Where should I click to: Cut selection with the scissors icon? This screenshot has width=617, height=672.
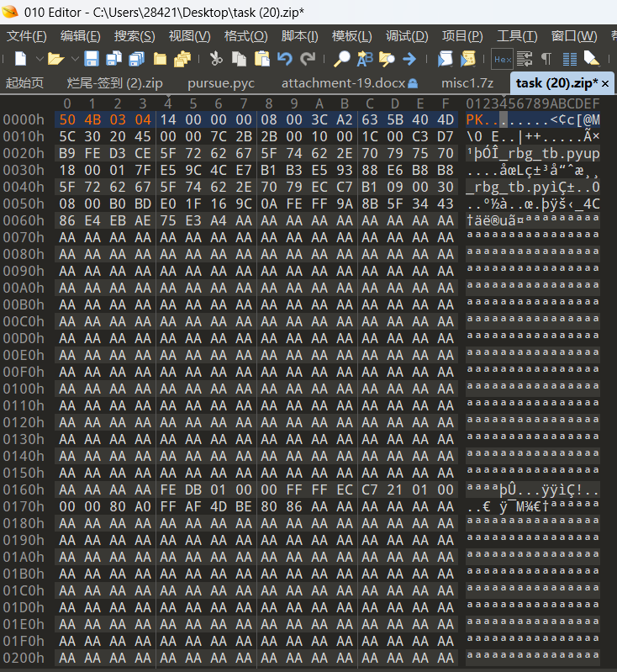216,59
